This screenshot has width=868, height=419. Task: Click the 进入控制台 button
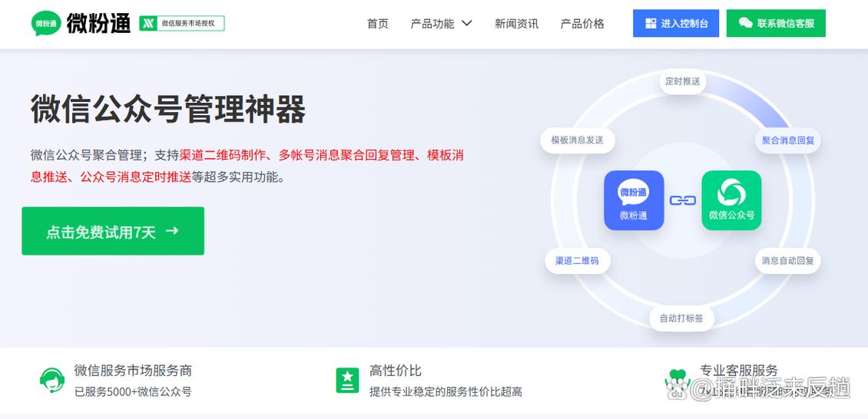pyautogui.click(x=676, y=23)
